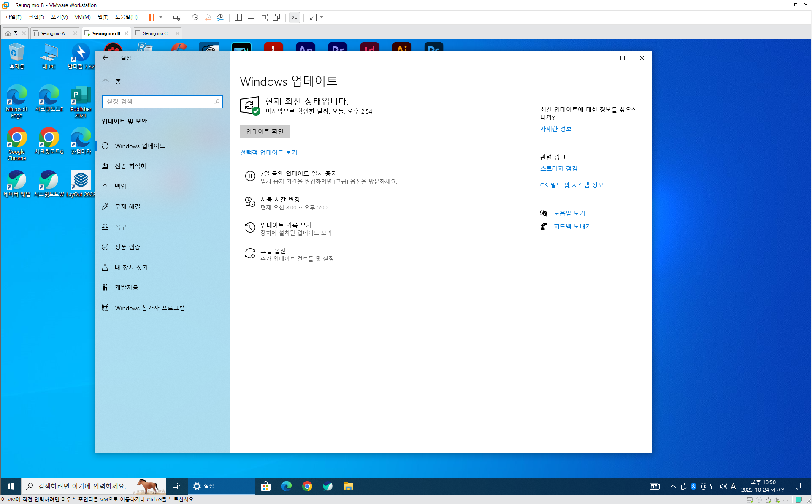This screenshot has width=812, height=504.
Task: Open Microsoft Store from the taskbar
Action: tap(266, 486)
